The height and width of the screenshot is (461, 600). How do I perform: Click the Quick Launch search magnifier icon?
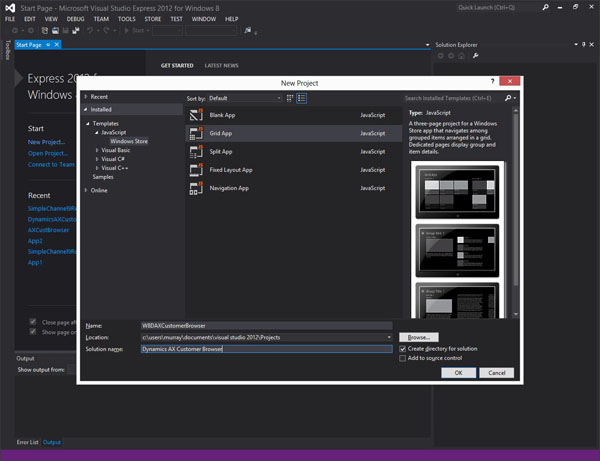[x=546, y=7]
